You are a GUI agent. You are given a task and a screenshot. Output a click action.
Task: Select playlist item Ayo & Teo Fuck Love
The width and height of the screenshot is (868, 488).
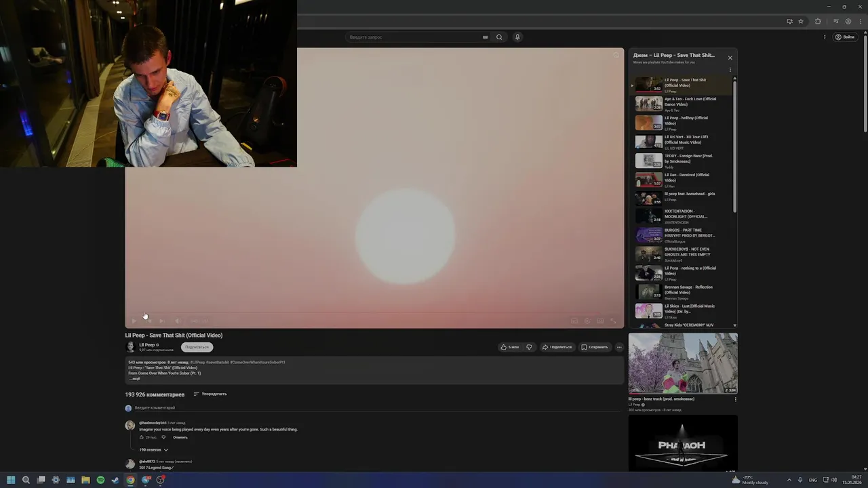click(x=681, y=104)
